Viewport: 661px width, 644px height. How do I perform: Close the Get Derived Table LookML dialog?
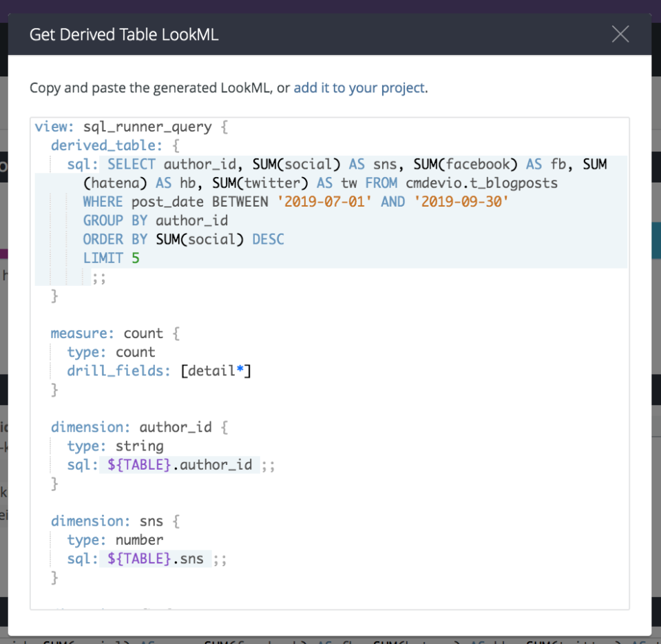pos(620,34)
